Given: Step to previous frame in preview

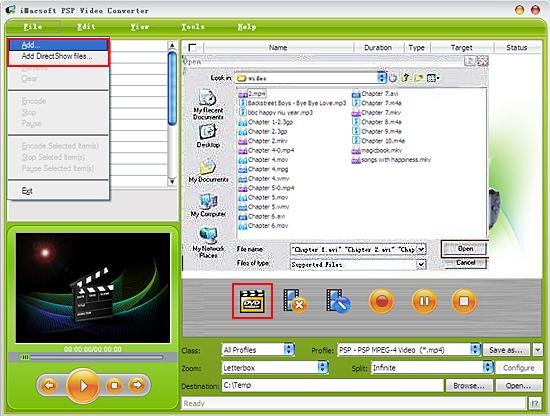Looking at the screenshot, I should tap(49, 385).
